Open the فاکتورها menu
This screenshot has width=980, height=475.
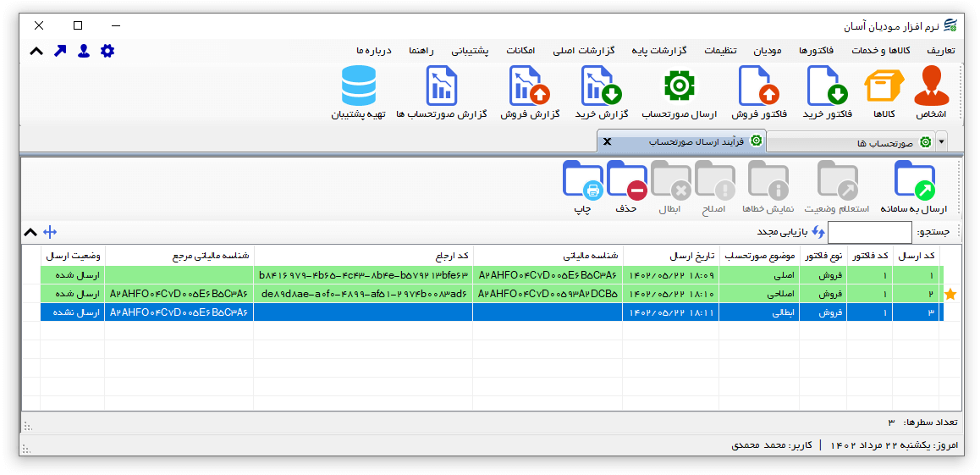click(816, 51)
